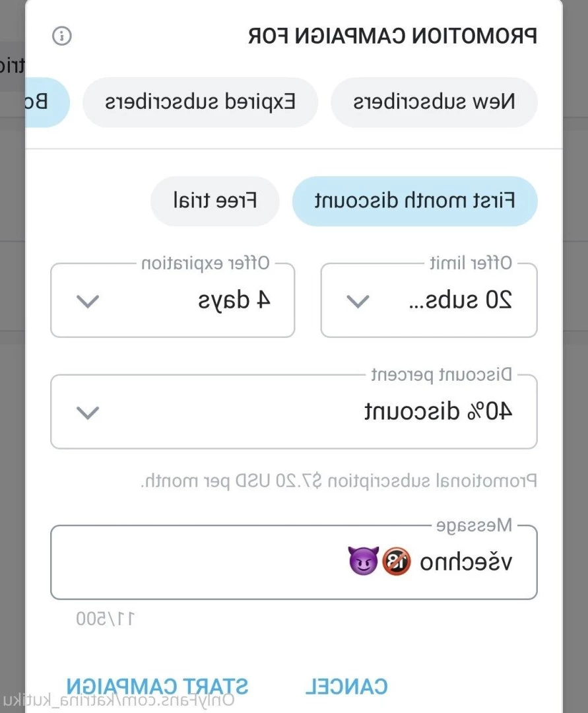Click the Discount percent chevron arrow

click(x=88, y=413)
